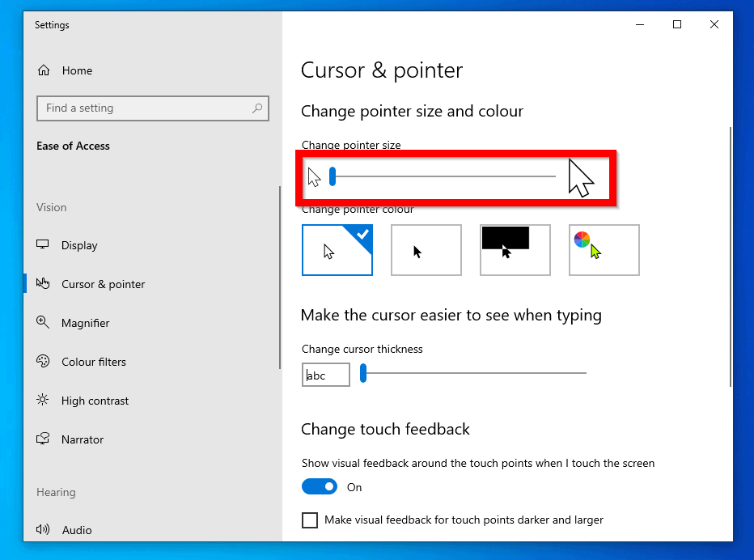Click the pointer size slider handle

click(333, 176)
